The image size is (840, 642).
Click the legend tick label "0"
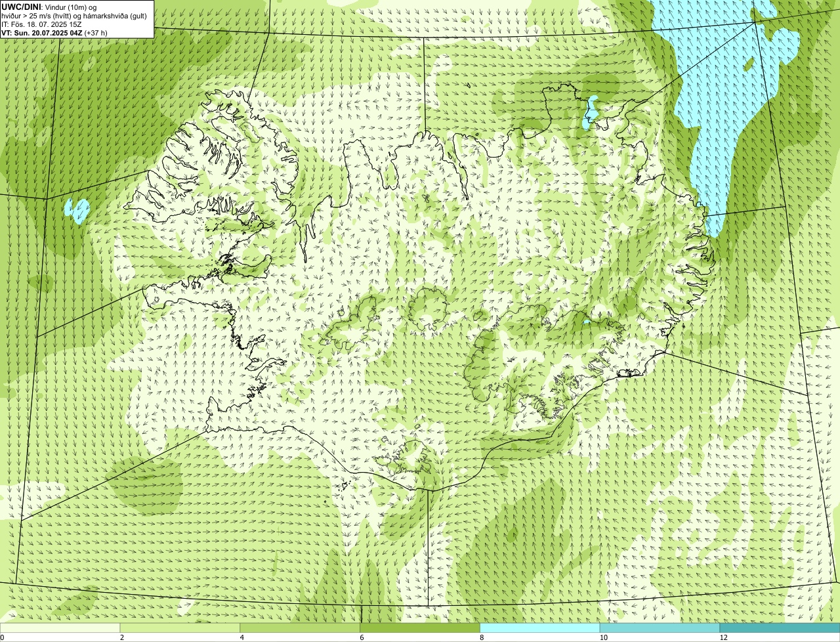pyautogui.click(x=2, y=637)
